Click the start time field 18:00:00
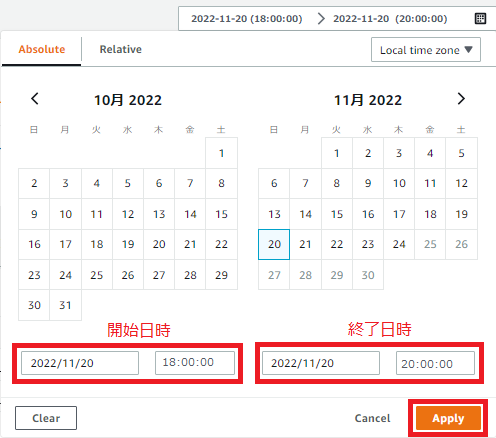The width and height of the screenshot is (496, 438). click(195, 363)
